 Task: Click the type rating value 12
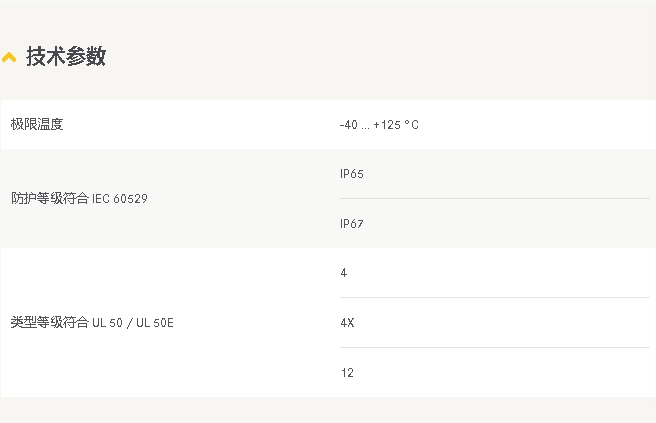[347, 372]
